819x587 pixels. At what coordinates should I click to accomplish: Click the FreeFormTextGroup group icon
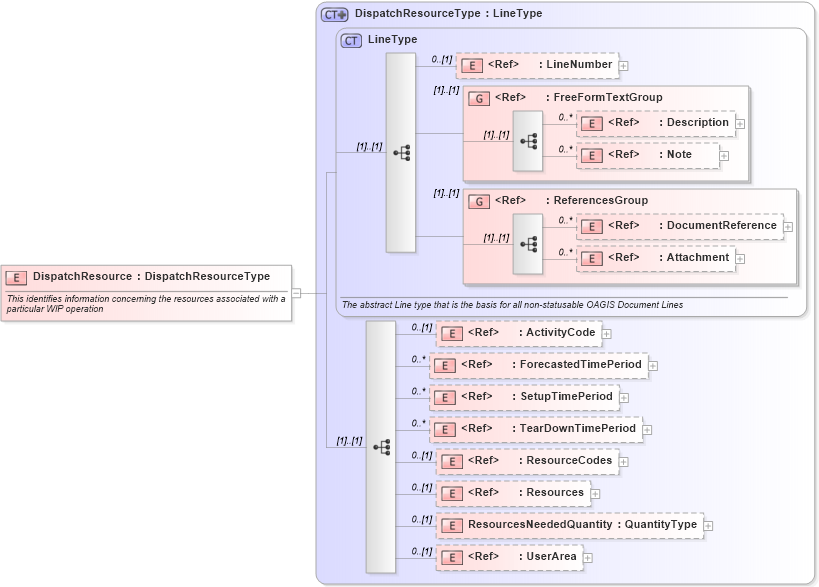tap(478, 97)
